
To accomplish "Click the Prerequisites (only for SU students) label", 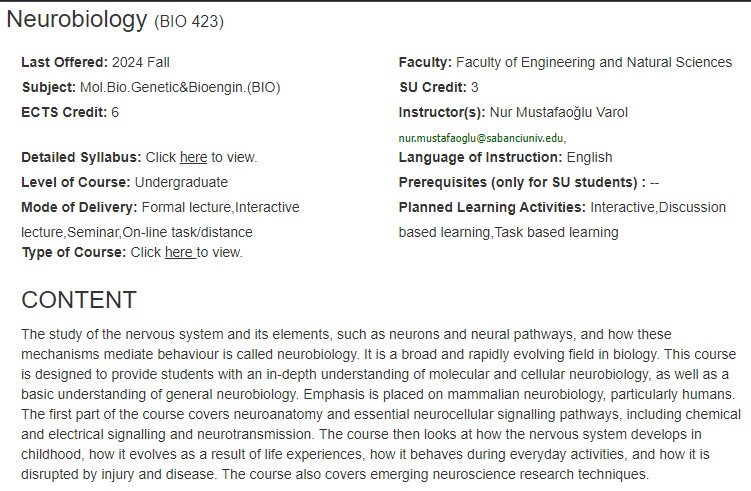I will [522, 182].
